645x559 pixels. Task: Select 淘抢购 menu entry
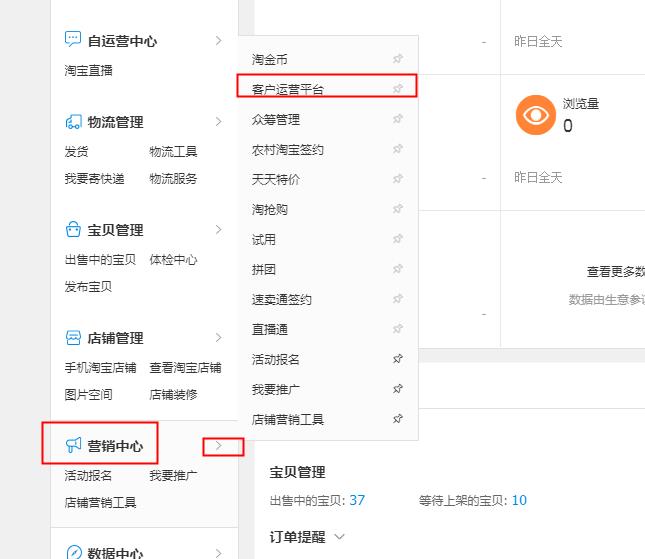[269, 210]
